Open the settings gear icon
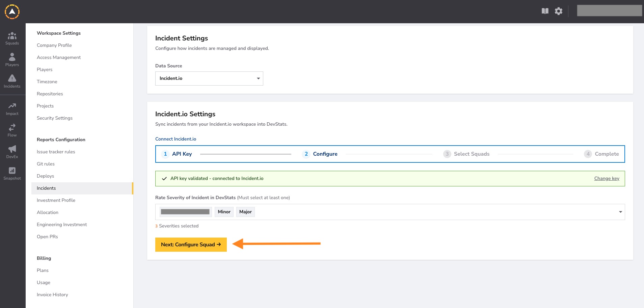Image resolution: width=644 pixels, height=308 pixels. tap(559, 11)
